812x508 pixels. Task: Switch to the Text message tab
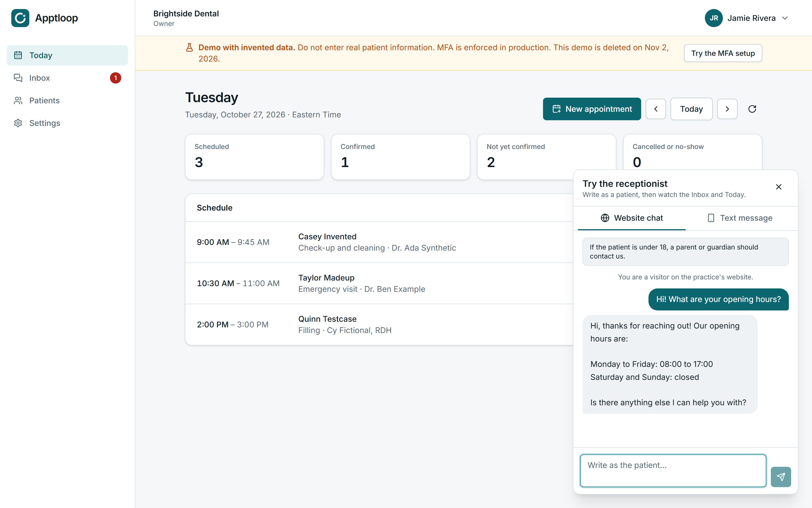[x=740, y=218]
